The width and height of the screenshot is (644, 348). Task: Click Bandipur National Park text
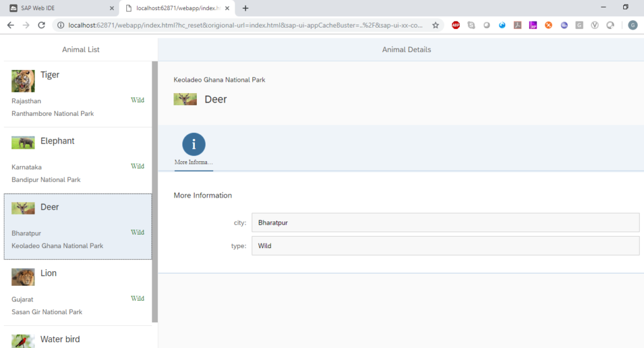[46, 179]
